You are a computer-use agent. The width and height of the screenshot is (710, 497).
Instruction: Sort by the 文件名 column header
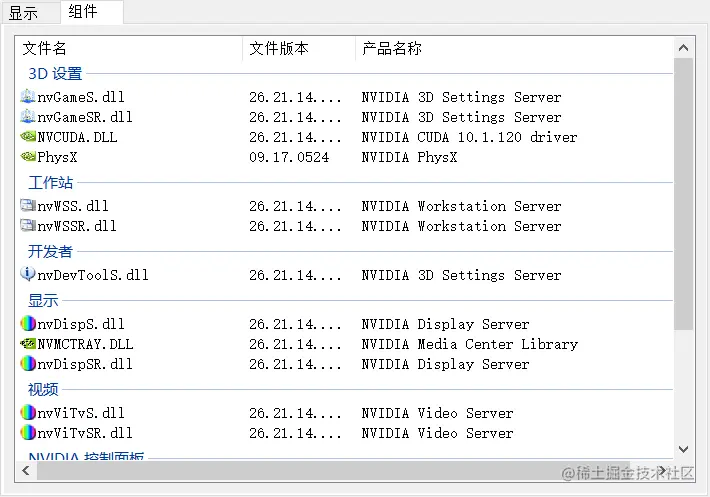[x=129, y=48]
